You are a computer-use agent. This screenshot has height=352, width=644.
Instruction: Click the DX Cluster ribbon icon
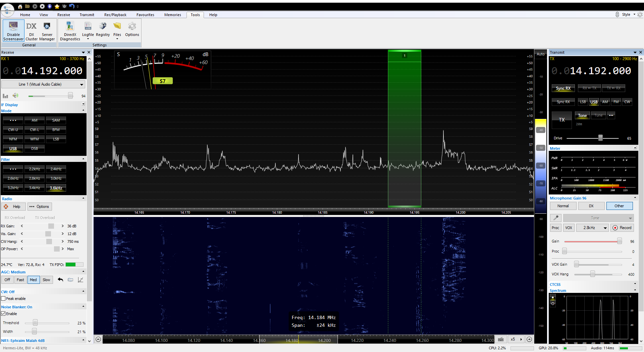32,31
